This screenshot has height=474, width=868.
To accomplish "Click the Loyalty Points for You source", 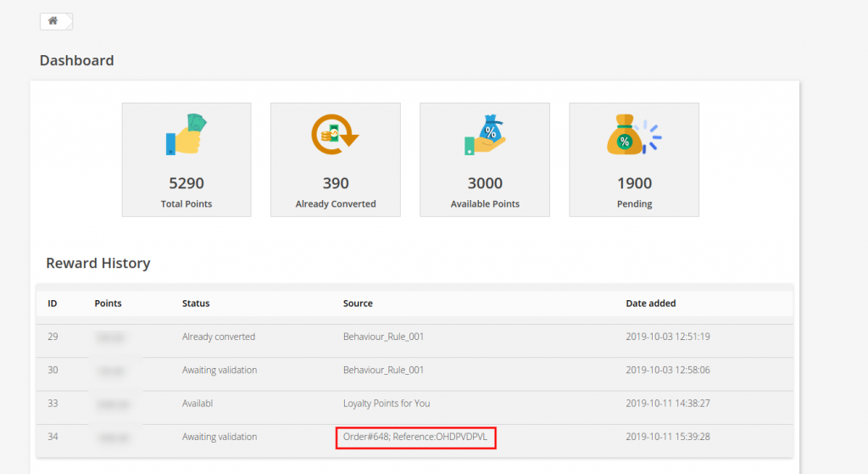I will (387, 403).
